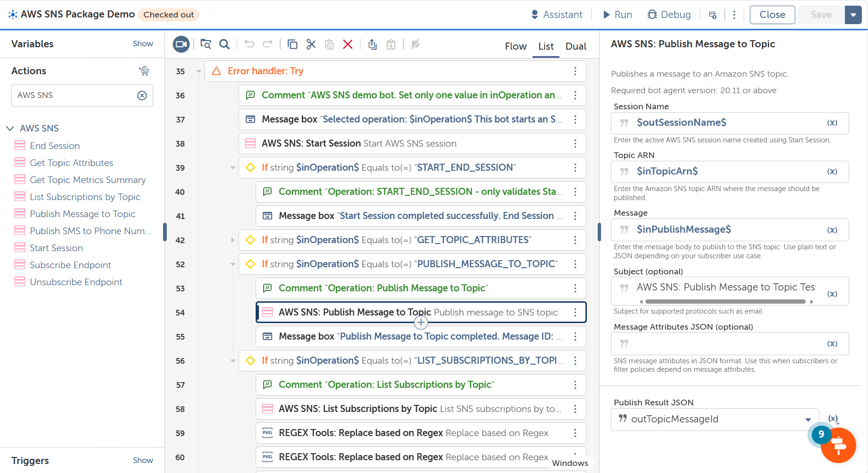Open the Publish Result JSON variable dropdown
868x473 pixels.
pos(808,420)
